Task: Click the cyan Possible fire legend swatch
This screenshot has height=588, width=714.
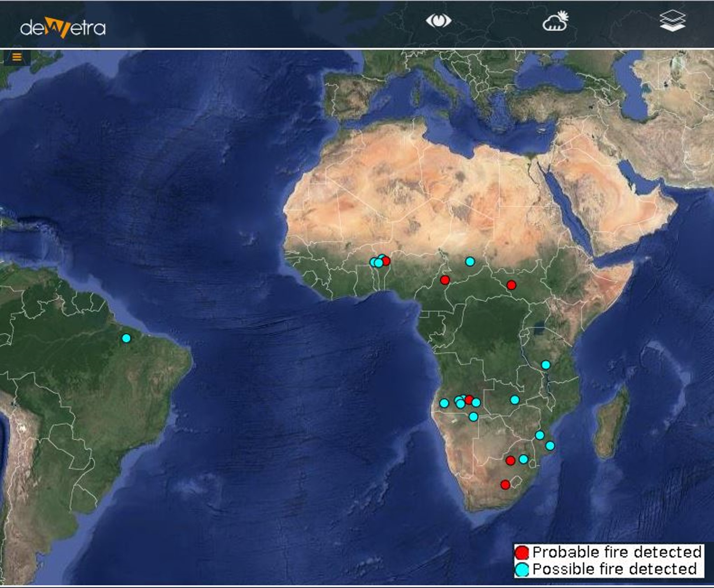Action: tap(522, 569)
